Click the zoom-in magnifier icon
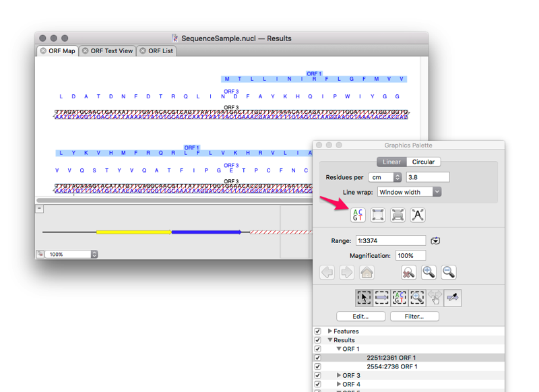This screenshot has width=539, height=392. pos(429,272)
